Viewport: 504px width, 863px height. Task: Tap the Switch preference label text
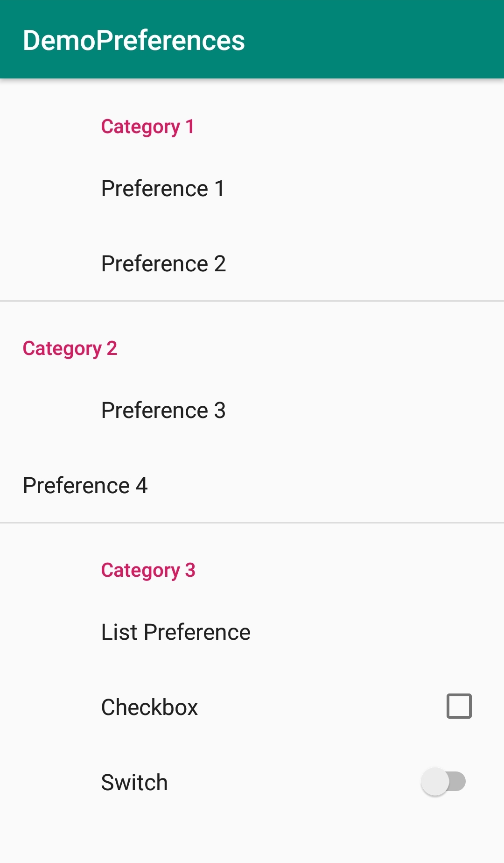pos(134,782)
